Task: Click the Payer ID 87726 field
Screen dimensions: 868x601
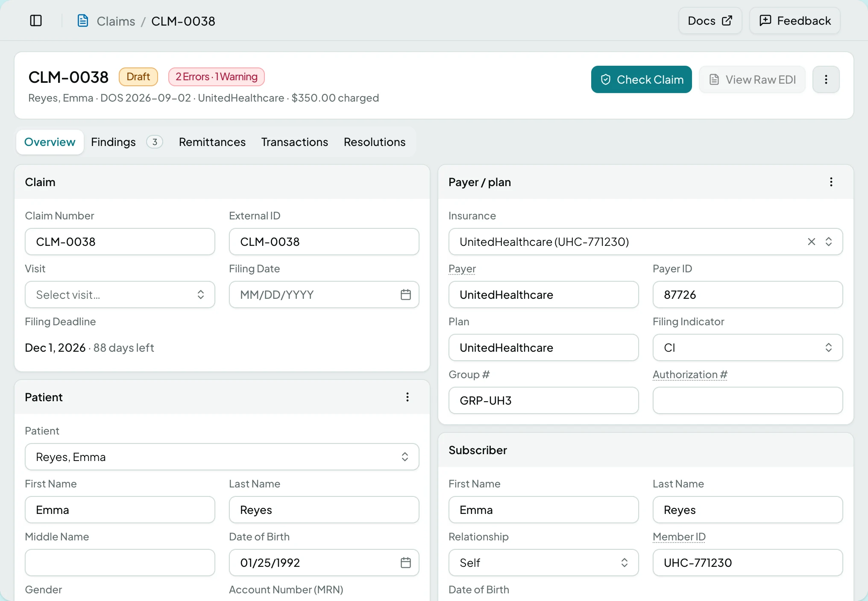Action: (x=748, y=295)
